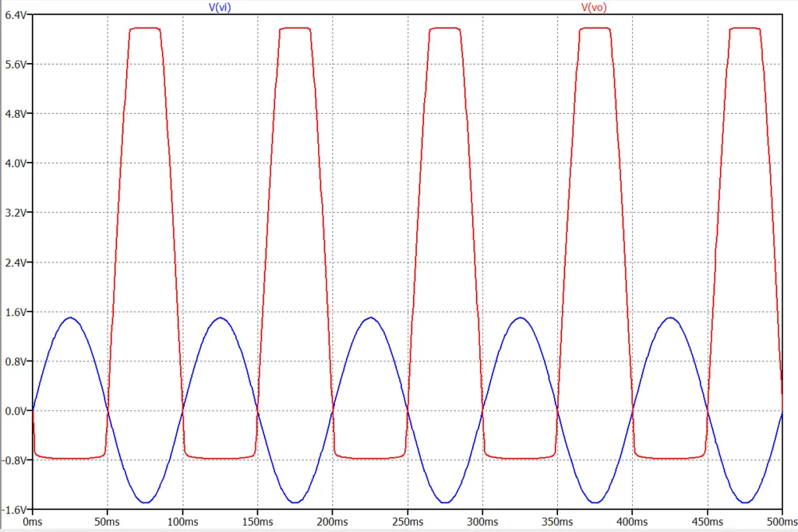This screenshot has height=532, width=798.
Task: Click the 250ms time axis label
Action: click(408, 521)
